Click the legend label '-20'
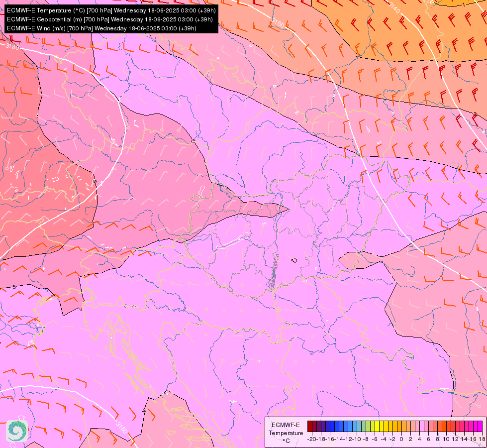The height and width of the screenshot is (448, 487). point(312,440)
